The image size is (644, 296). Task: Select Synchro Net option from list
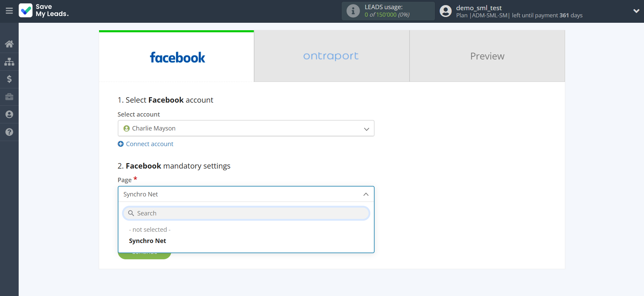click(x=148, y=241)
